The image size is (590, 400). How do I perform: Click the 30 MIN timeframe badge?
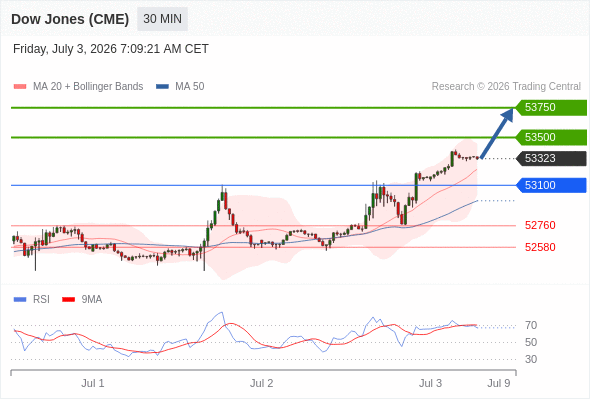tap(162, 19)
